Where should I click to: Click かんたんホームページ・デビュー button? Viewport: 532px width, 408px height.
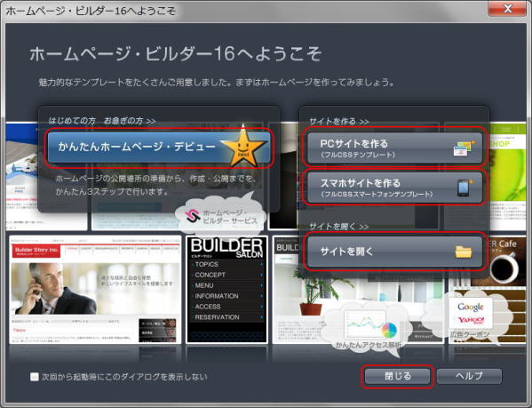[x=159, y=148]
